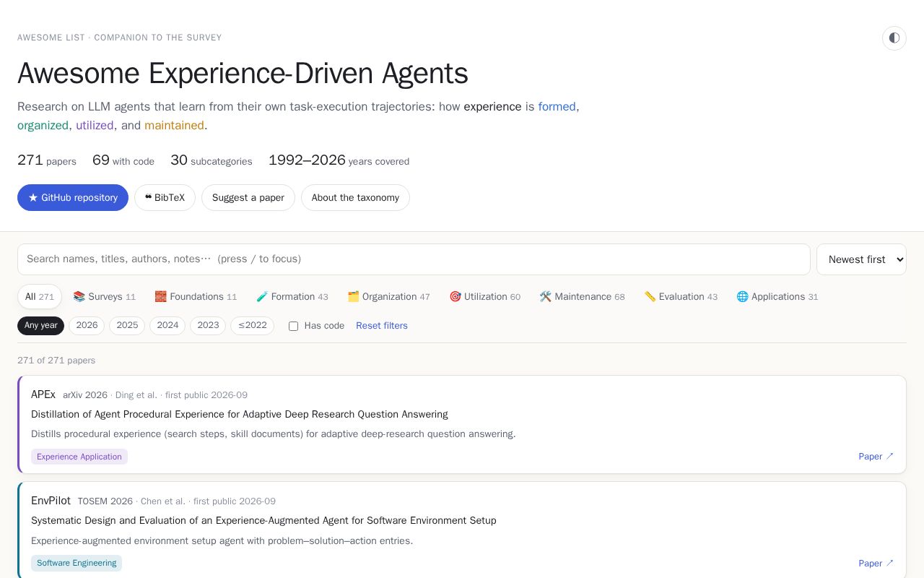
Task: Filter papers to year 2026
Action: pos(87,326)
